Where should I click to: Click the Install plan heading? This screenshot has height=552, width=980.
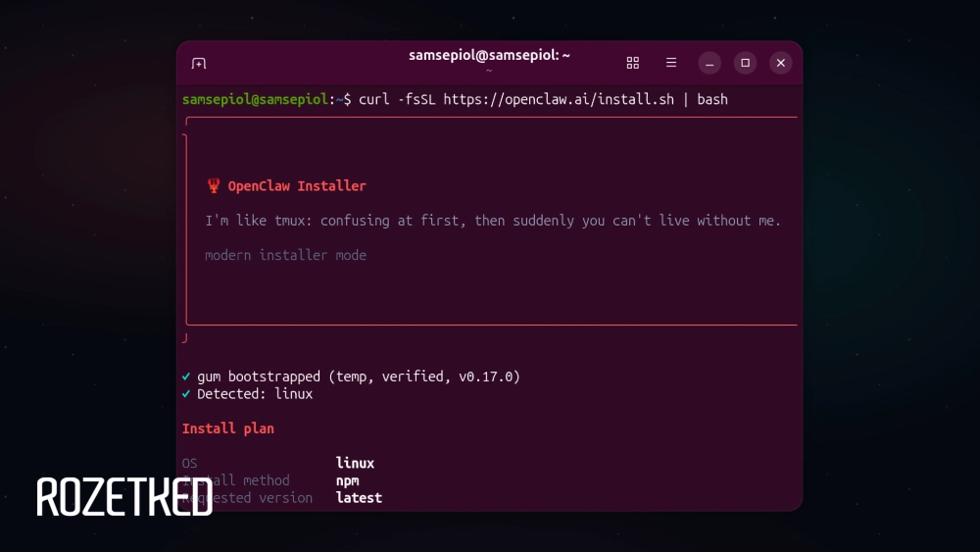(x=228, y=428)
